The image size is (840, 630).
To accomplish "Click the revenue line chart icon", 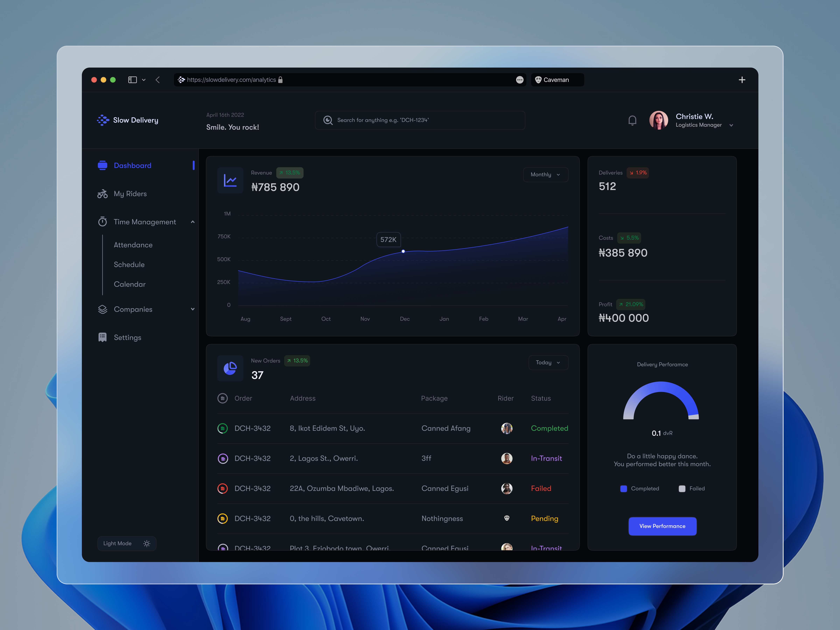I will tap(230, 180).
